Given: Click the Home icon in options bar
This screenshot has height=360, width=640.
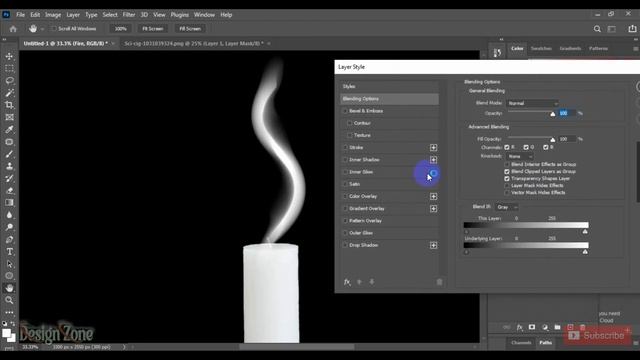Looking at the screenshot, I should (13, 29).
